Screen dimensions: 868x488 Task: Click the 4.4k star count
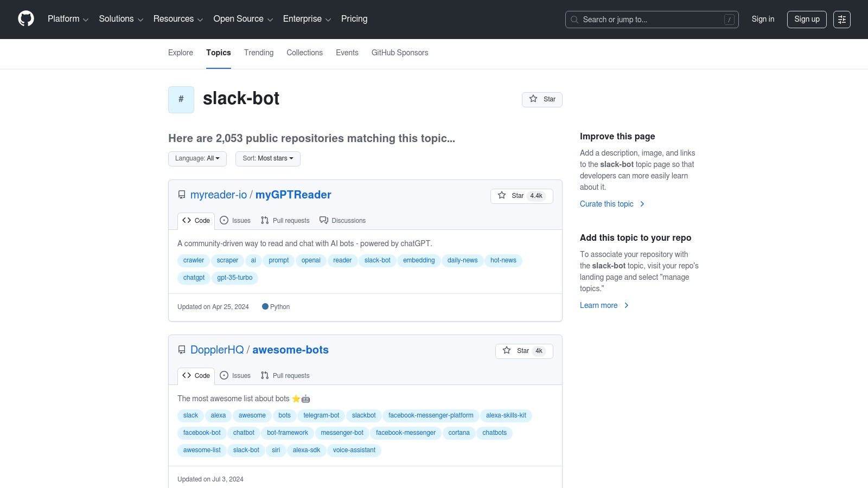(x=537, y=196)
